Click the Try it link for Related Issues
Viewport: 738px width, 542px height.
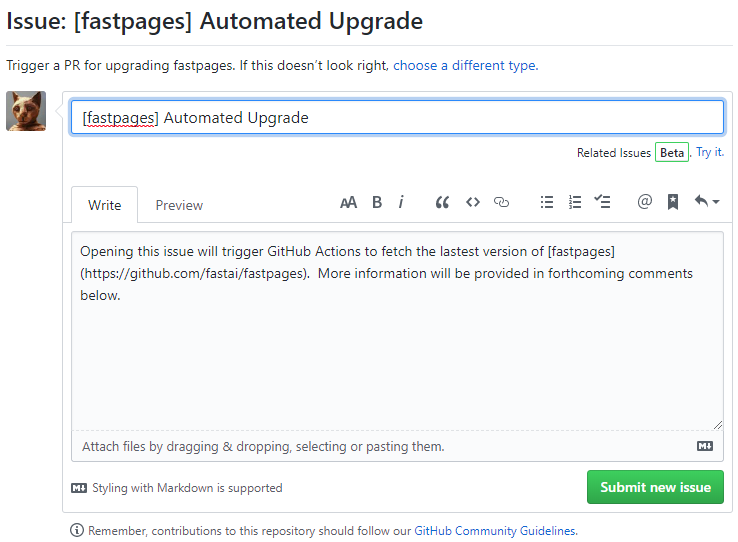point(710,152)
